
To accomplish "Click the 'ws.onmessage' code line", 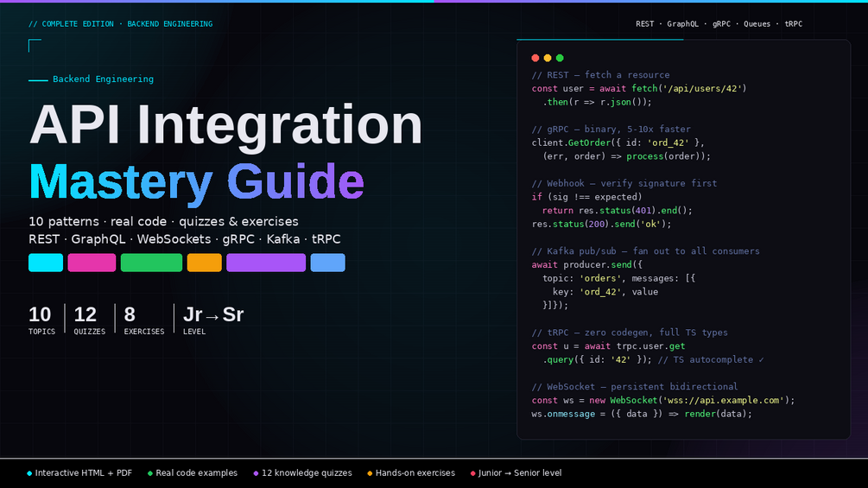I will [x=642, y=414].
